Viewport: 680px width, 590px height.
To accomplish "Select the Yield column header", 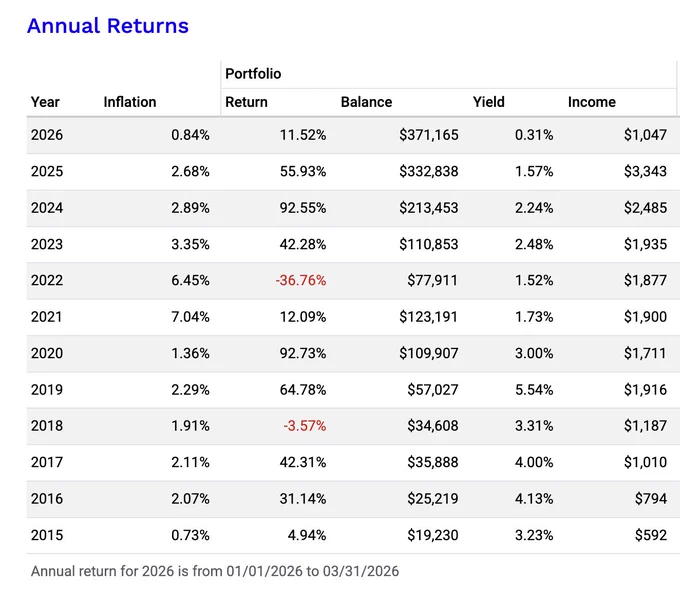I will click(x=489, y=102).
